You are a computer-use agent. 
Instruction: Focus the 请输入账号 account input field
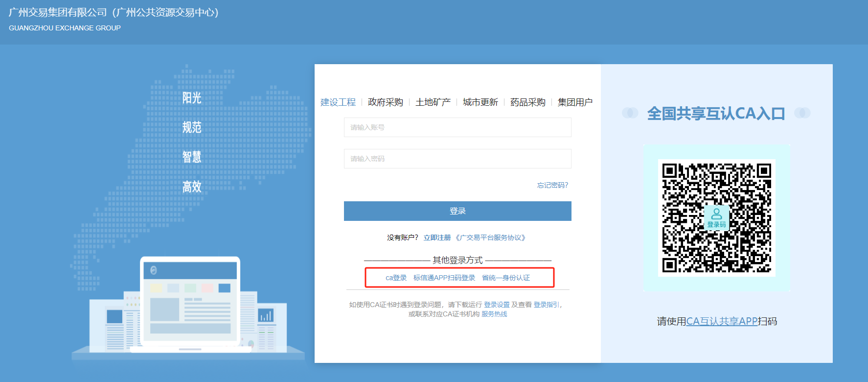(x=457, y=127)
